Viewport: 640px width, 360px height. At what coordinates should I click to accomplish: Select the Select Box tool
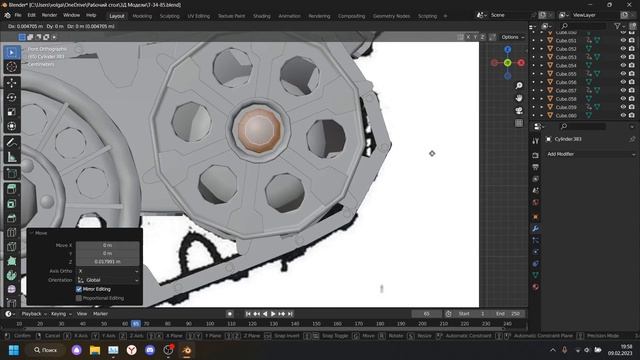(11, 53)
